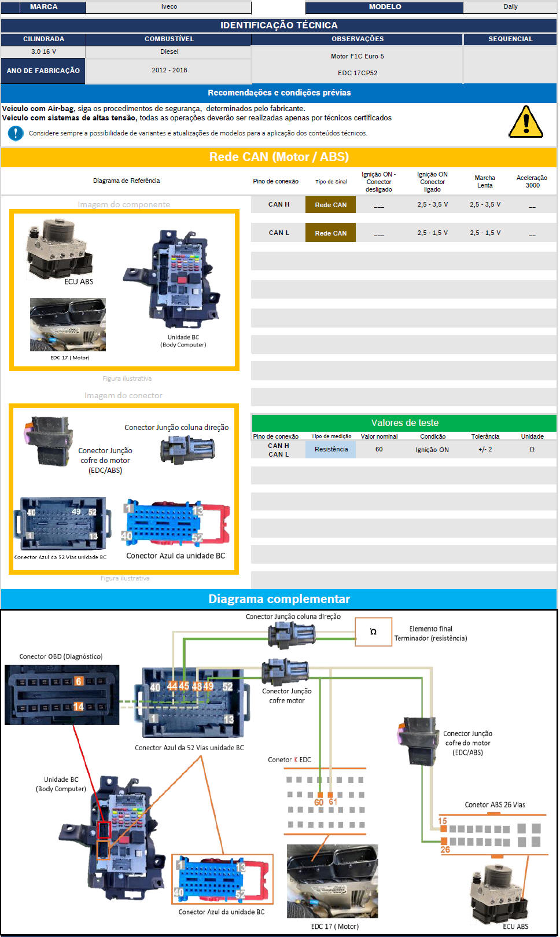Click the Recomendações e condições prévias header
Viewport: 560px width, 937px height.
tap(279, 93)
